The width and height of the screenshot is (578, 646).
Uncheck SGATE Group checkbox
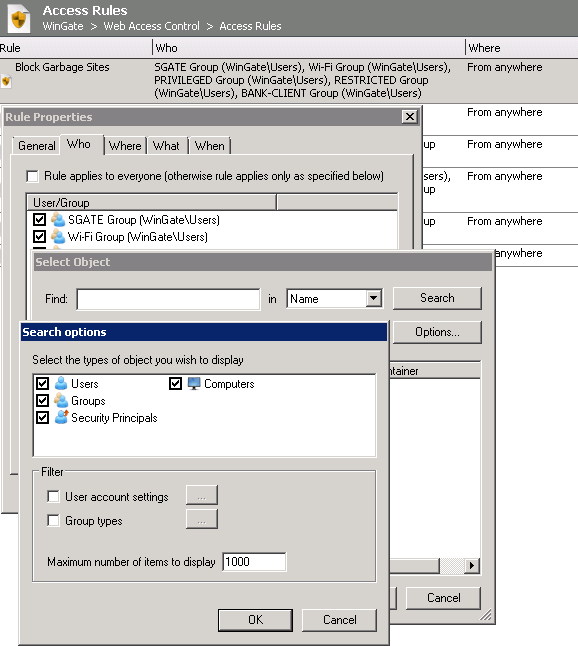pos(40,219)
